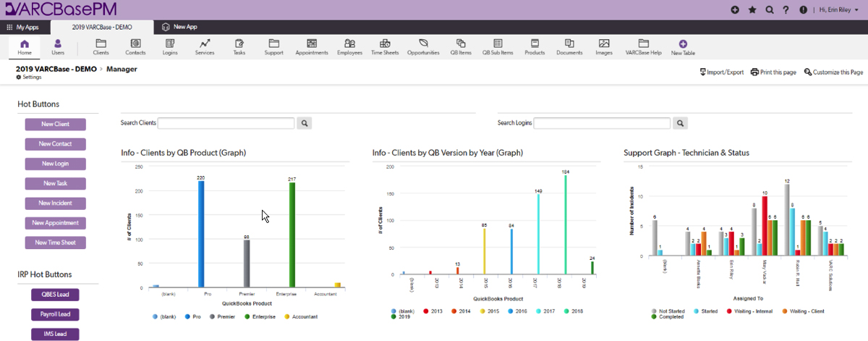
Task: Open the QB Items table
Action: click(461, 47)
